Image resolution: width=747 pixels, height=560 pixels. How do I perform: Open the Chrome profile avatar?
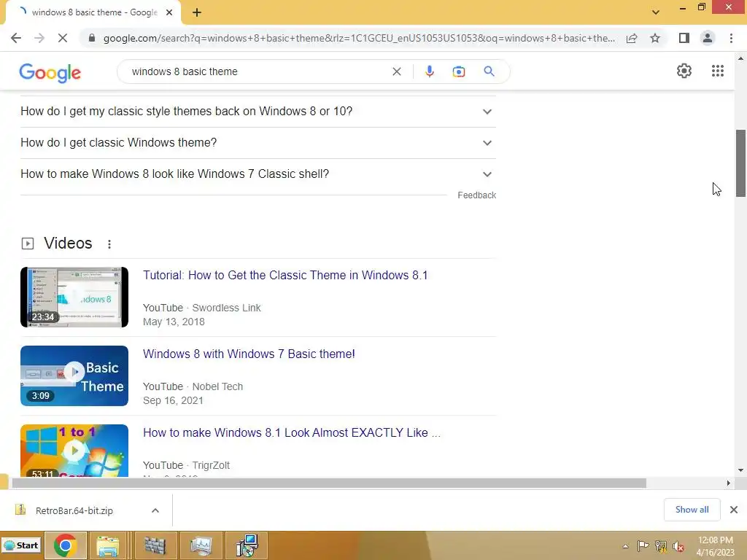708,38
